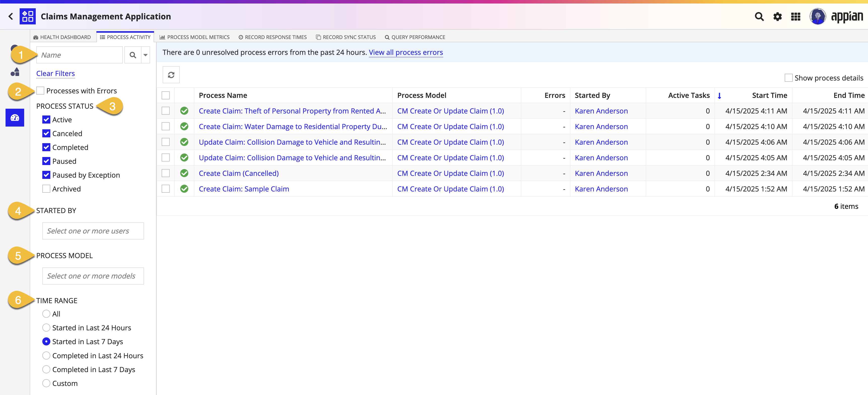Select the objects shapes icon in sidebar
The height and width of the screenshot is (395, 868).
[x=15, y=72]
